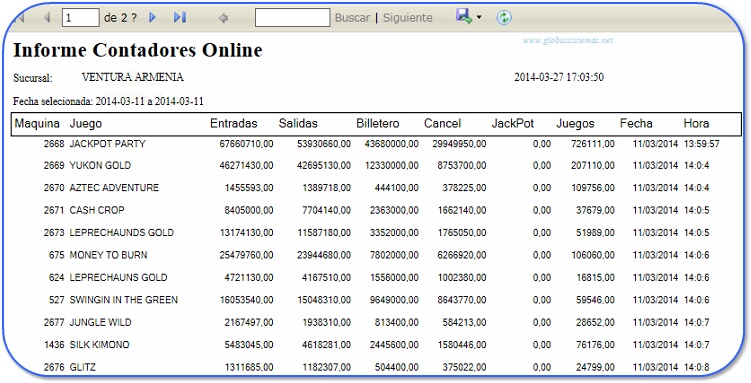
Task: Click Hora value 13:59:57
Action: tap(702, 144)
